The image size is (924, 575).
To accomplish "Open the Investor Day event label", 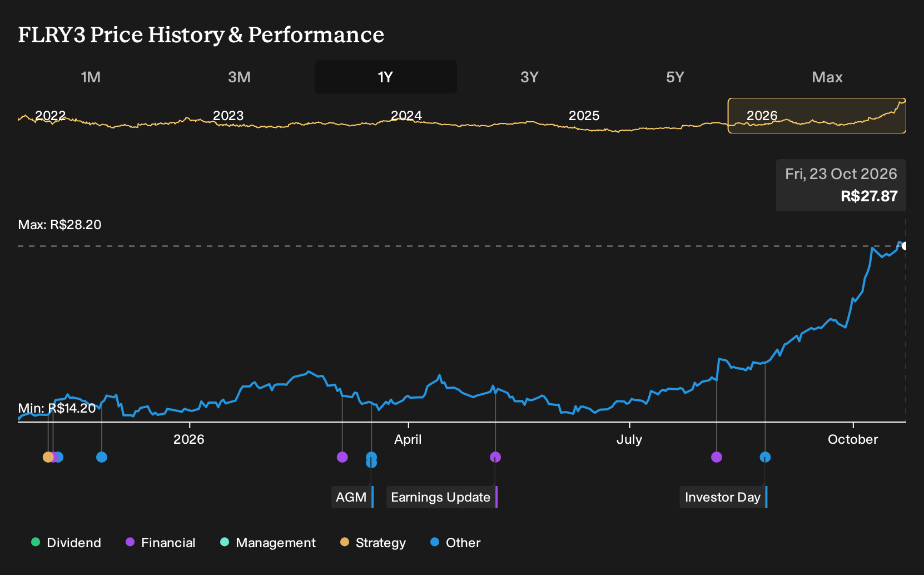I will [723, 497].
